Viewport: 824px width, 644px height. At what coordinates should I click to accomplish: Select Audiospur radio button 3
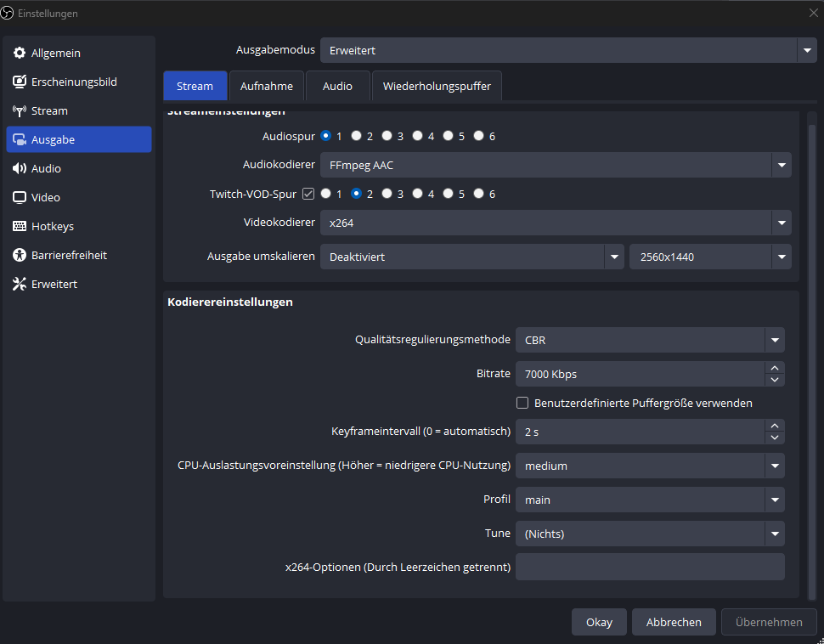point(387,136)
